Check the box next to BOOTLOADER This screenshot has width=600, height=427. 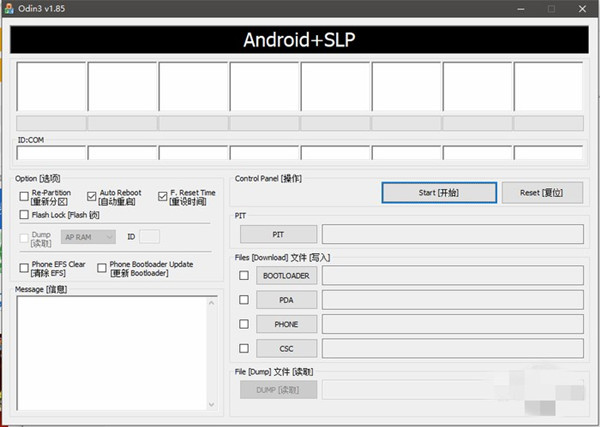244,275
